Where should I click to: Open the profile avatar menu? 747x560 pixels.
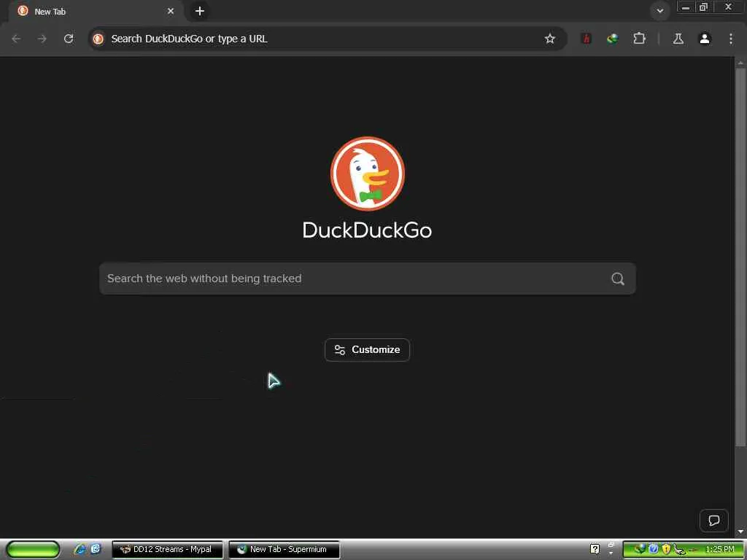(x=705, y=39)
